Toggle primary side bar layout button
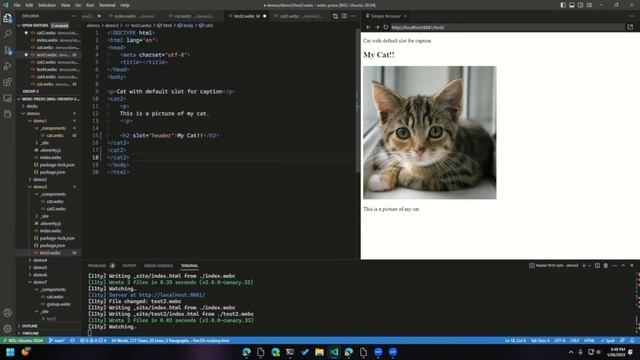Screen dimensions: 640x360 [563, 5]
